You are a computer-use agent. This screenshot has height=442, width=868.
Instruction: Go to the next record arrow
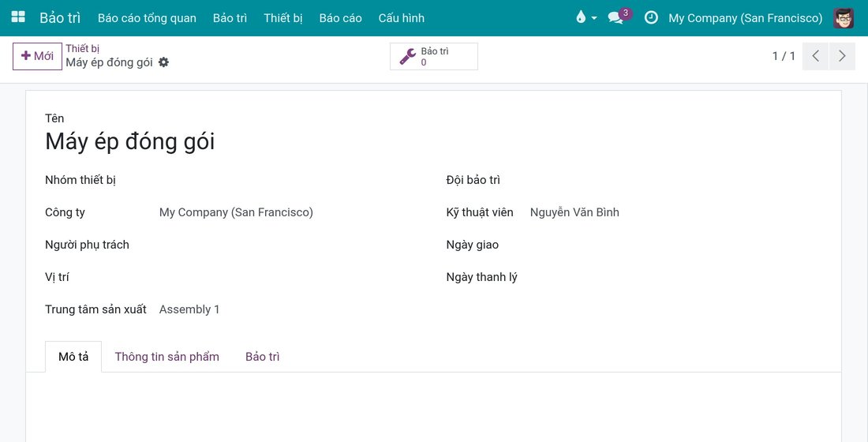pos(842,56)
